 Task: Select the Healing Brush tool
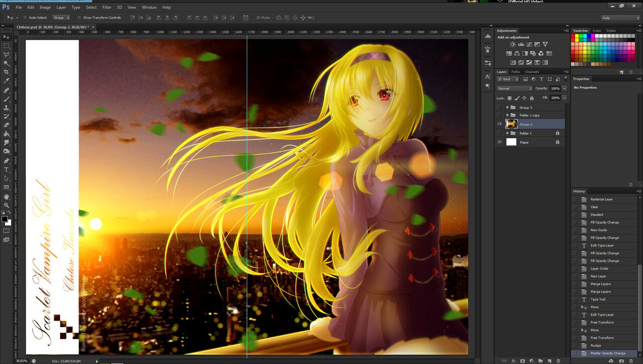[7, 90]
